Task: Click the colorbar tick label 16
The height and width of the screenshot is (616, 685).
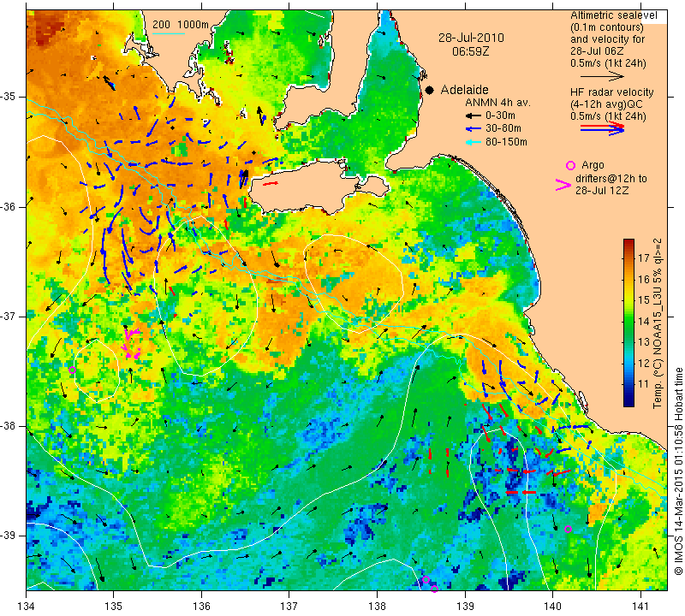Action: point(644,279)
